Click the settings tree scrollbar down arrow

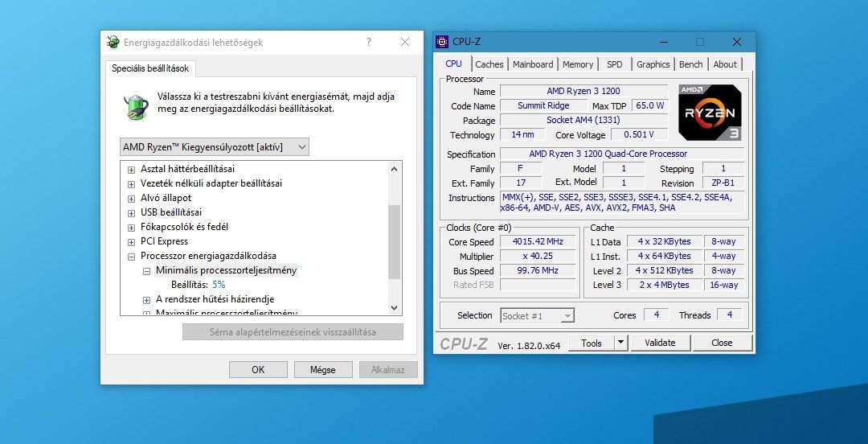[x=394, y=307]
